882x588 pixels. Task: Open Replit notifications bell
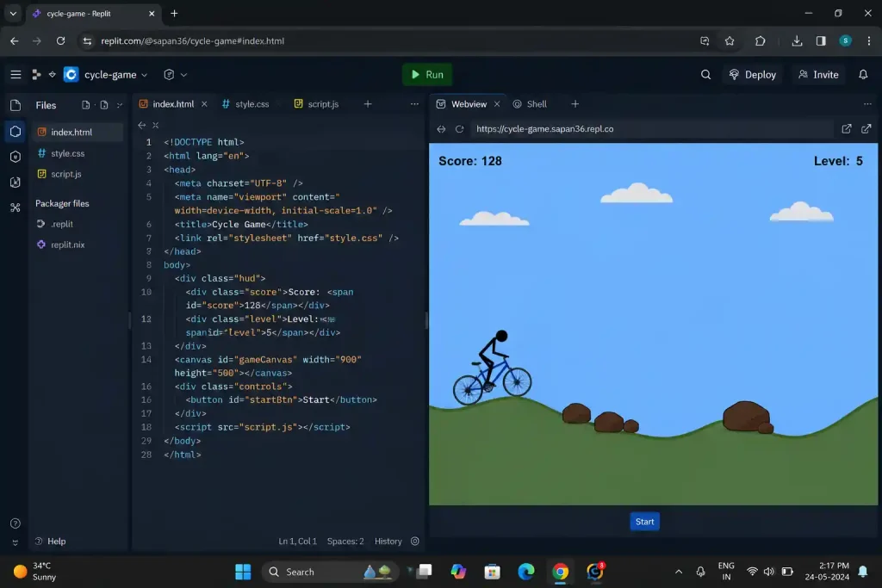tap(863, 74)
